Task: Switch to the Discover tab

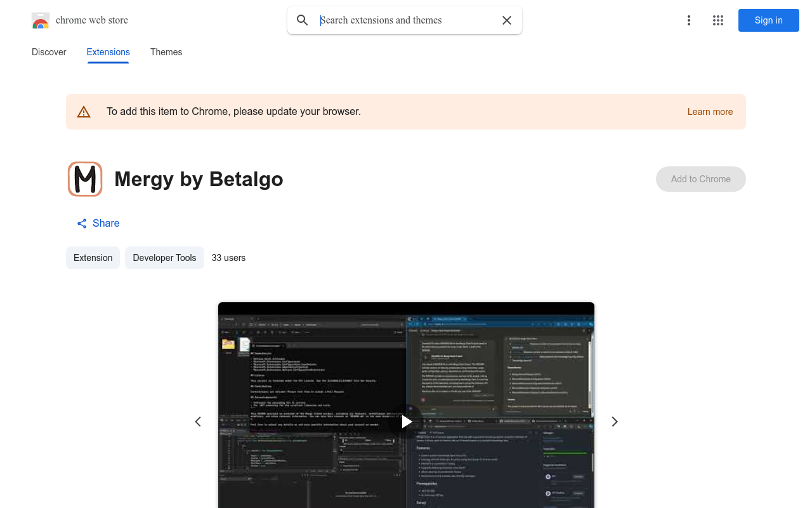Action: 49,52
